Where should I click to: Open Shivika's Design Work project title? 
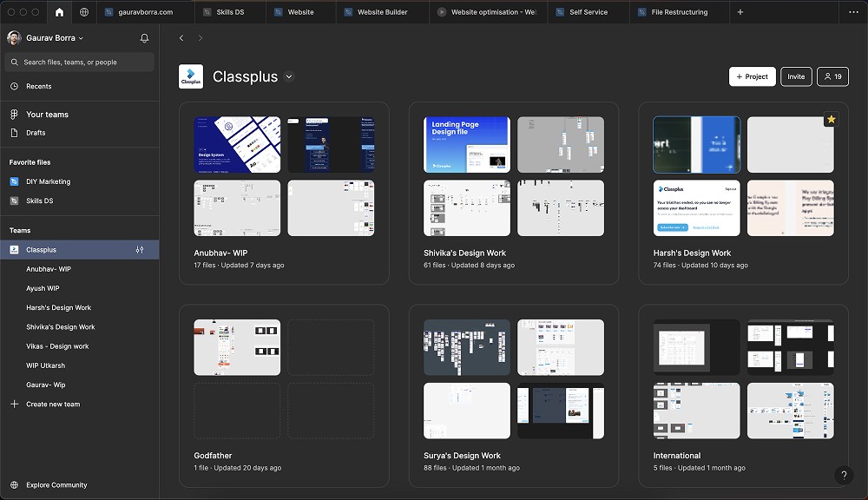pyautogui.click(x=464, y=253)
